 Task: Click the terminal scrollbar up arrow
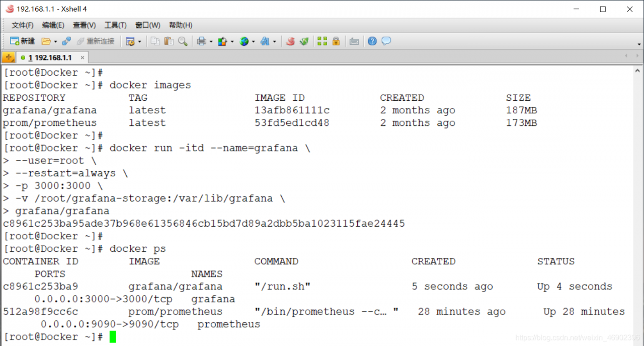tap(638, 71)
